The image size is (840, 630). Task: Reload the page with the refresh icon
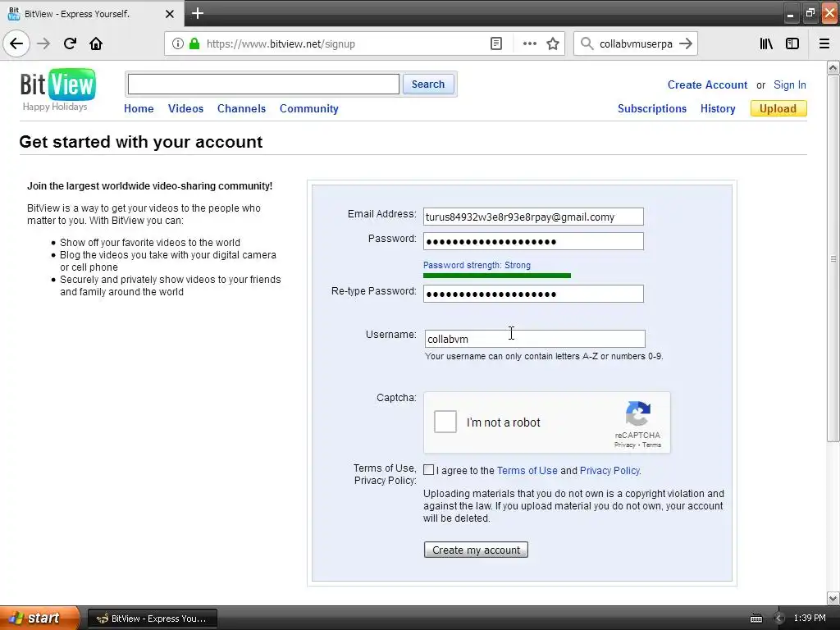70,43
